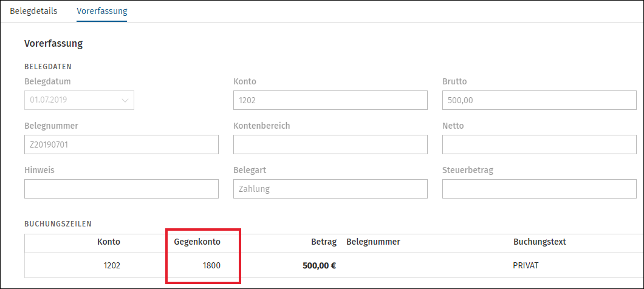This screenshot has width=644, height=289.
Task: Click the Konto input field showing 1202
Action: tap(331, 100)
